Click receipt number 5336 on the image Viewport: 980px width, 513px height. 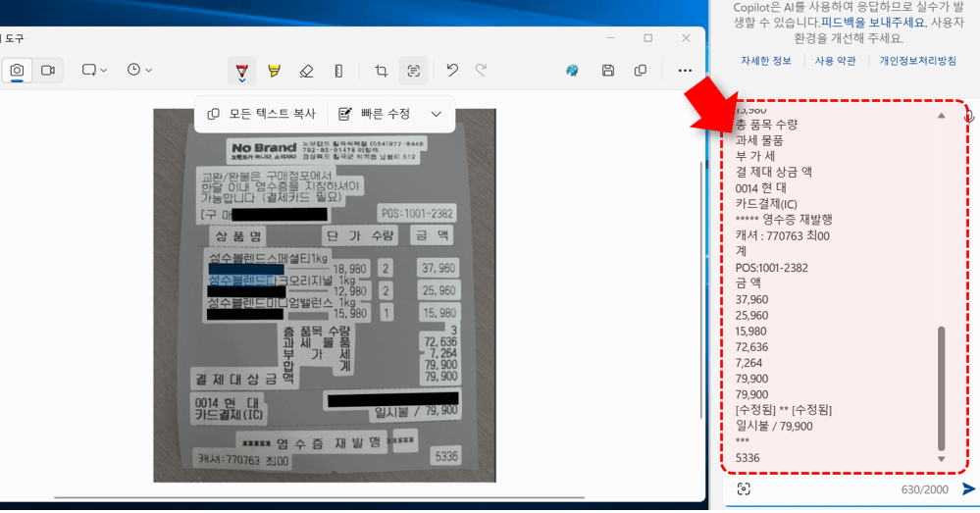(446, 456)
